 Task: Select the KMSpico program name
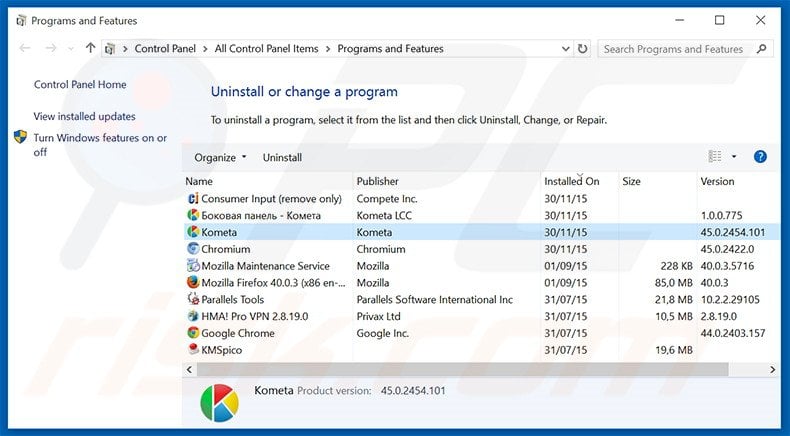tap(222, 350)
